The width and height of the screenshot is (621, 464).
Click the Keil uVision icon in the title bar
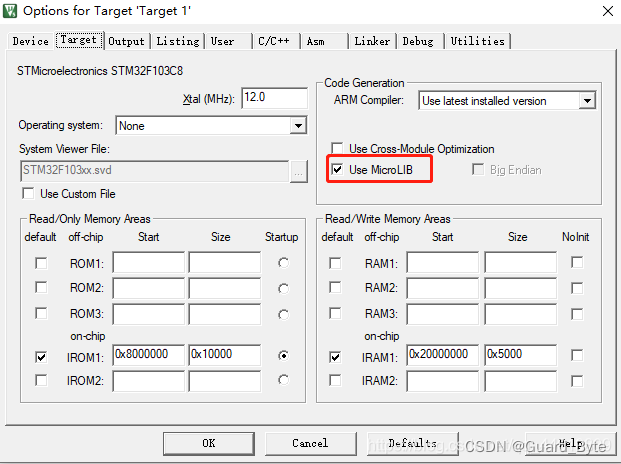tap(10, 11)
